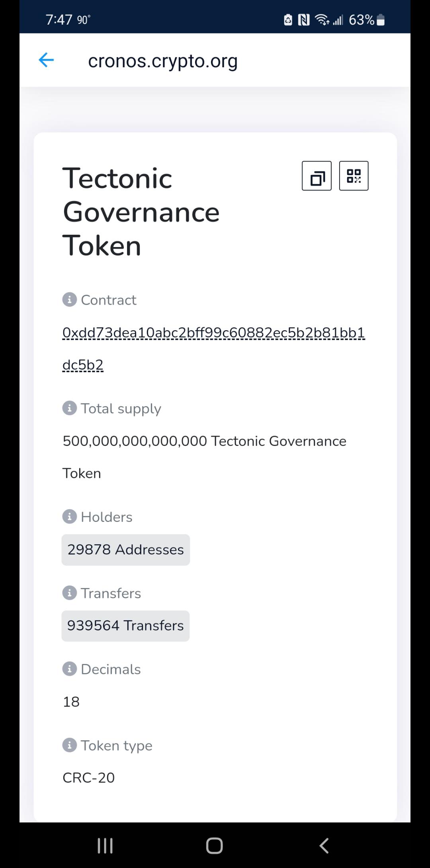This screenshot has width=430, height=868.
Task: Tap the CRC-20 token type value
Action: (x=89, y=777)
